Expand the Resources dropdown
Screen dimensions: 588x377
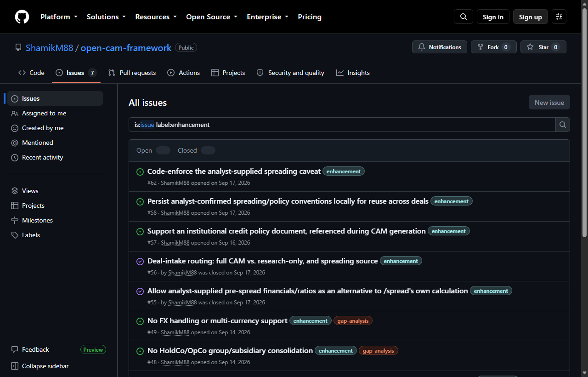coord(156,17)
